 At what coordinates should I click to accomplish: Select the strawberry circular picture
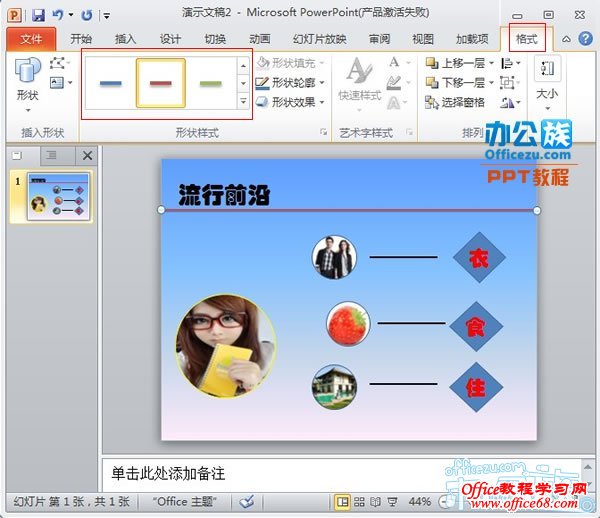[x=348, y=324]
